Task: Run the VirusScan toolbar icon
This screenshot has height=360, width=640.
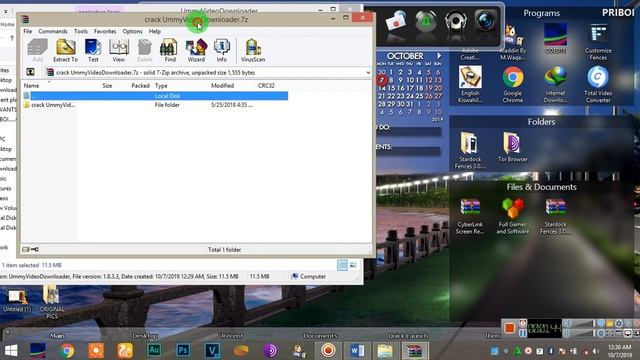Action: (253, 51)
